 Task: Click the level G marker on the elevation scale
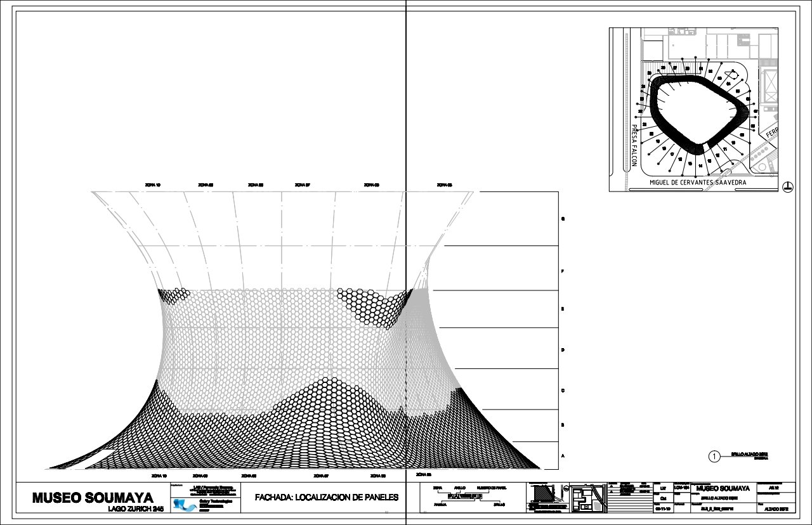click(x=563, y=219)
